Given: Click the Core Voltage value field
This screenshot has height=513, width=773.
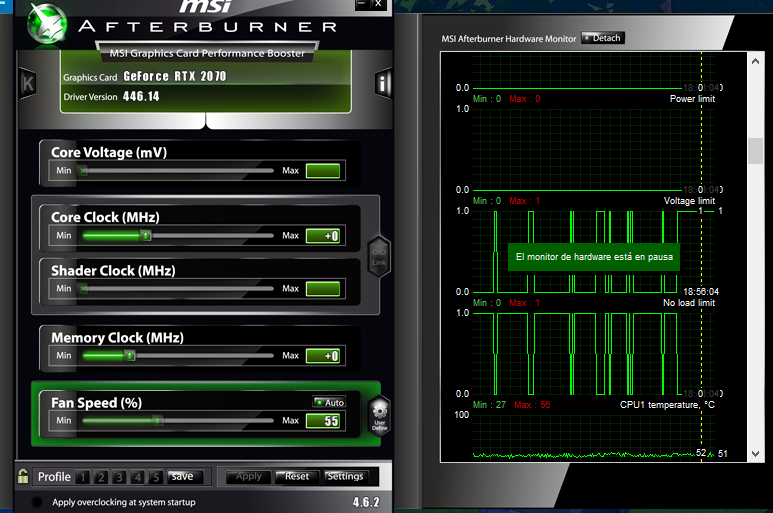Looking at the screenshot, I should coord(323,171).
